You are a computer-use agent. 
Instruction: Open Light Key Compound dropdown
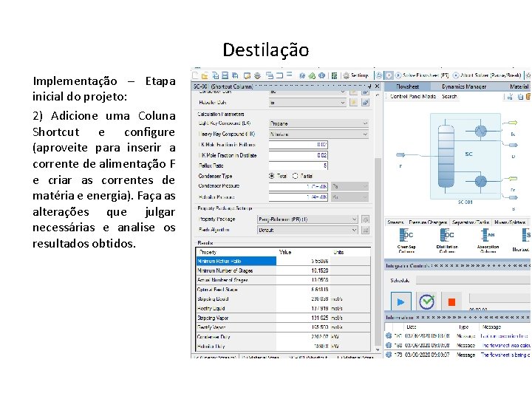[318, 123]
